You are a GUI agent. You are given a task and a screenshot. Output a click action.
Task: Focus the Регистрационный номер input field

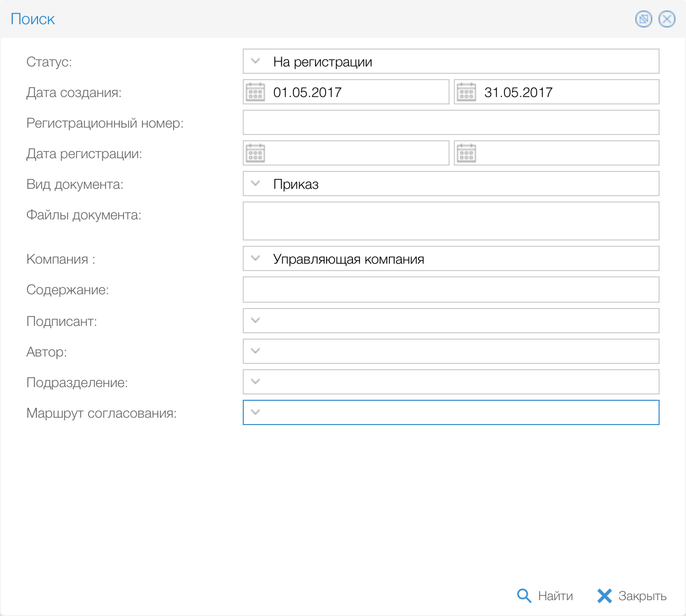click(451, 123)
